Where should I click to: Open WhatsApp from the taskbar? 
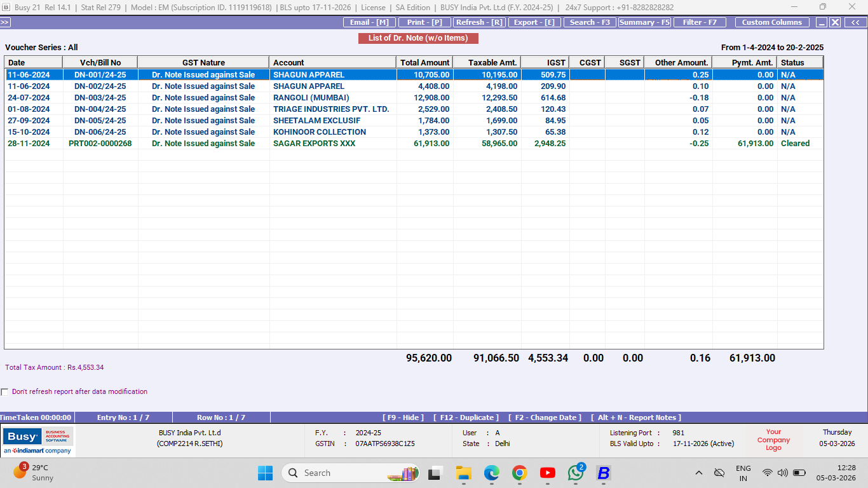[x=575, y=473]
